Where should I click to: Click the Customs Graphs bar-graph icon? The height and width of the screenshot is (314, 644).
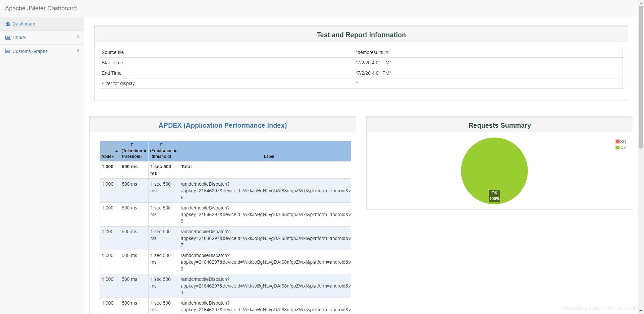point(8,51)
